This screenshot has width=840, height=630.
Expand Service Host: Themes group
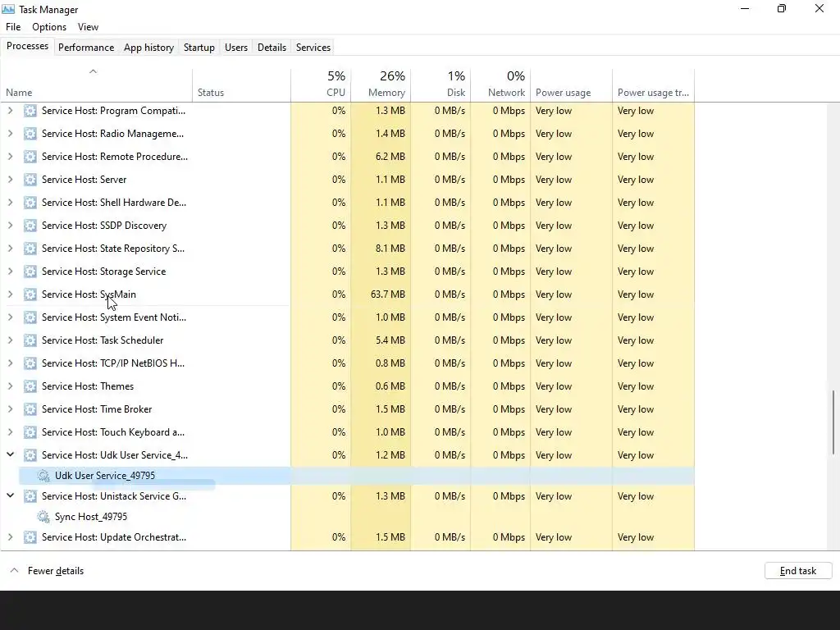tap(10, 386)
